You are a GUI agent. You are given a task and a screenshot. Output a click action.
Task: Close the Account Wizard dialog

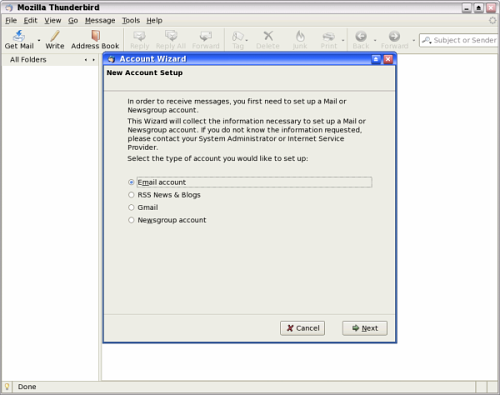click(x=388, y=59)
